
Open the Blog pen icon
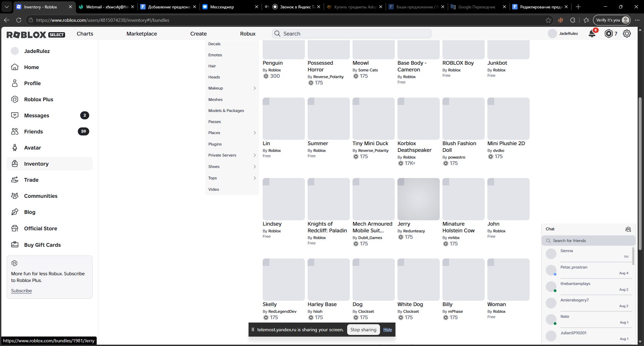(15, 212)
